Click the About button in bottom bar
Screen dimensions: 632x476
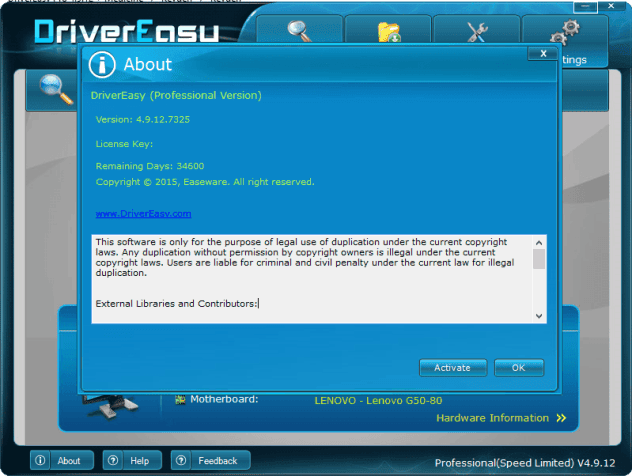click(x=62, y=460)
